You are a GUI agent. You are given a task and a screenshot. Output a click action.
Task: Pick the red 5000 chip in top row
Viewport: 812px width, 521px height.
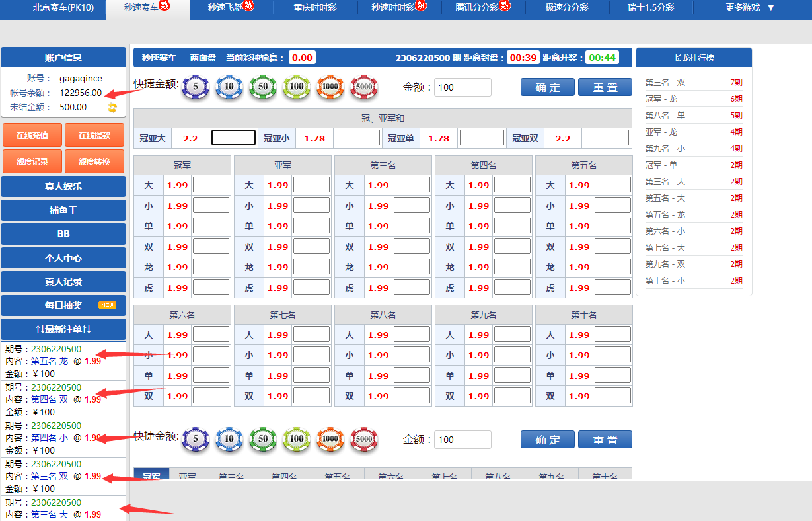[x=364, y=87]
